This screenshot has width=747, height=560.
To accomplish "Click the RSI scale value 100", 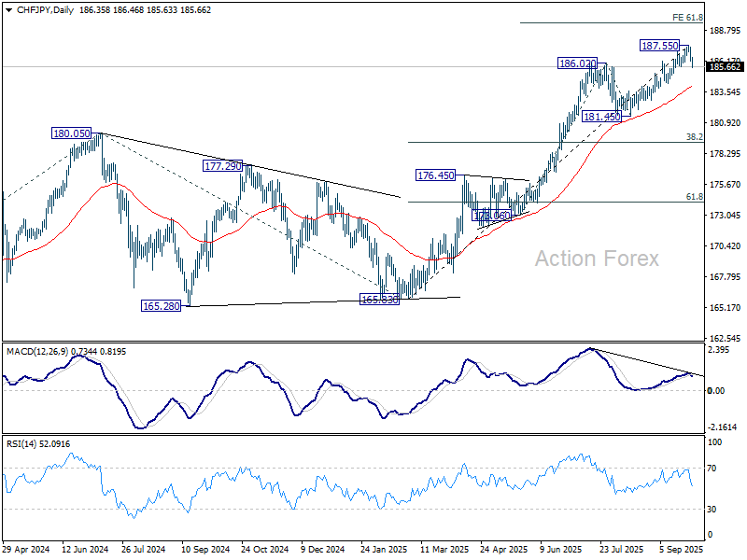I will coord(715,442).
